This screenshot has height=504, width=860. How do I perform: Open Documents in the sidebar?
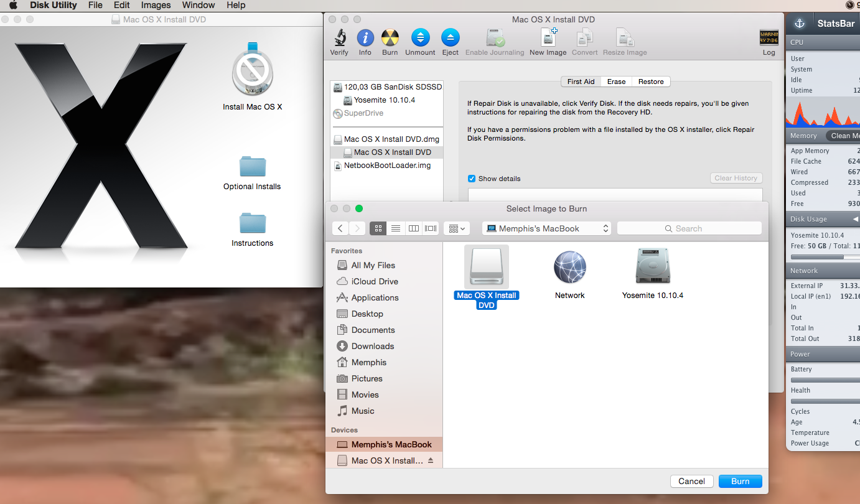(373, 330)
